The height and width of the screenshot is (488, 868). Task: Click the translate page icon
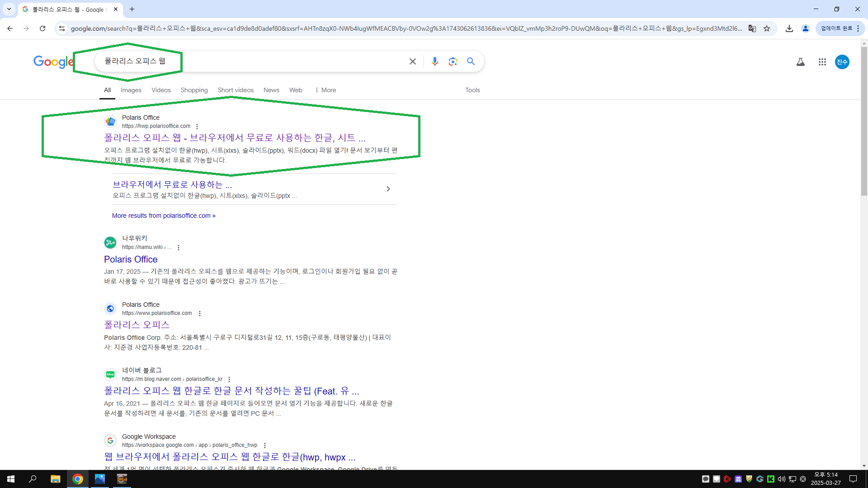pos(752,28)
